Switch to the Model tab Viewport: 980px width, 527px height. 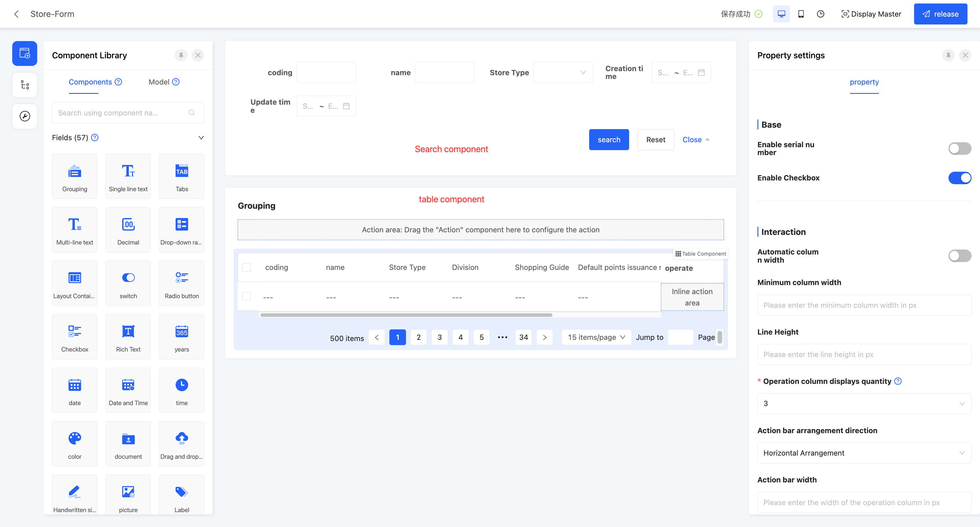159,82
